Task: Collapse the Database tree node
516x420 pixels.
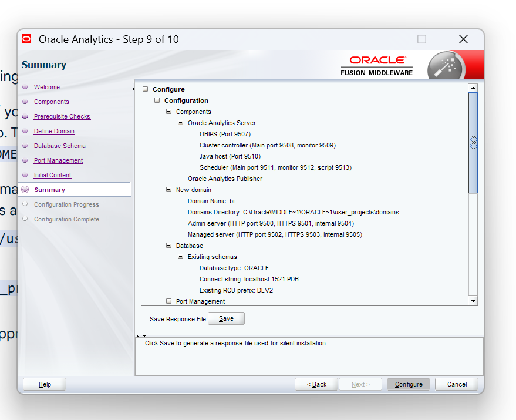Action: coord(169,245)
